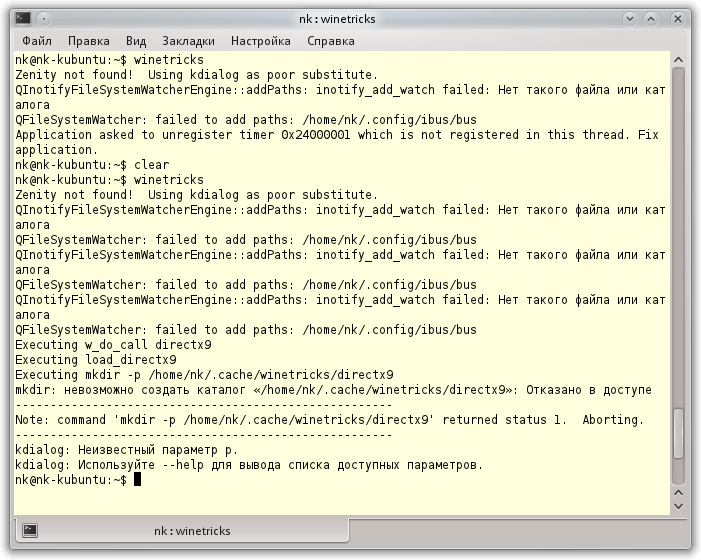The image size is (701, 560).
Task: Open the Настройка menu
Action: (261, 41)
